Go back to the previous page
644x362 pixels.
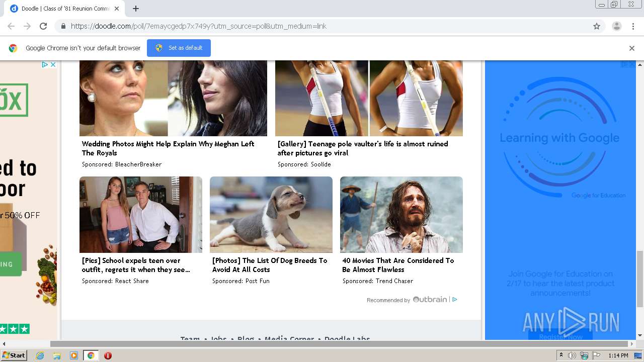[x=11, y=26]
